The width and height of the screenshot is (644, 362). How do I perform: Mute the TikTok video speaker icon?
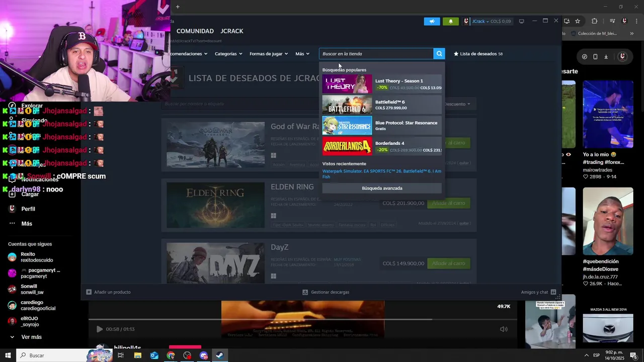(x=504, y=329)
